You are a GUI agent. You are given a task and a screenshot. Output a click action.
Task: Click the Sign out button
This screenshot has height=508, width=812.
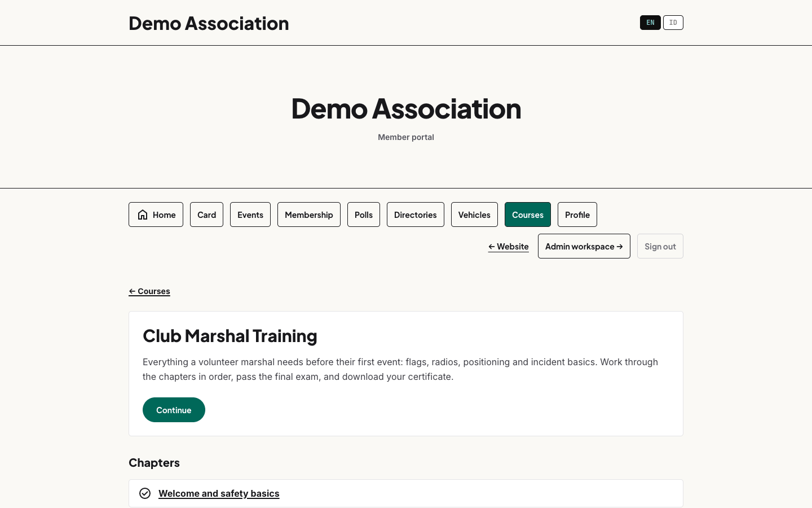click(660, 246)
